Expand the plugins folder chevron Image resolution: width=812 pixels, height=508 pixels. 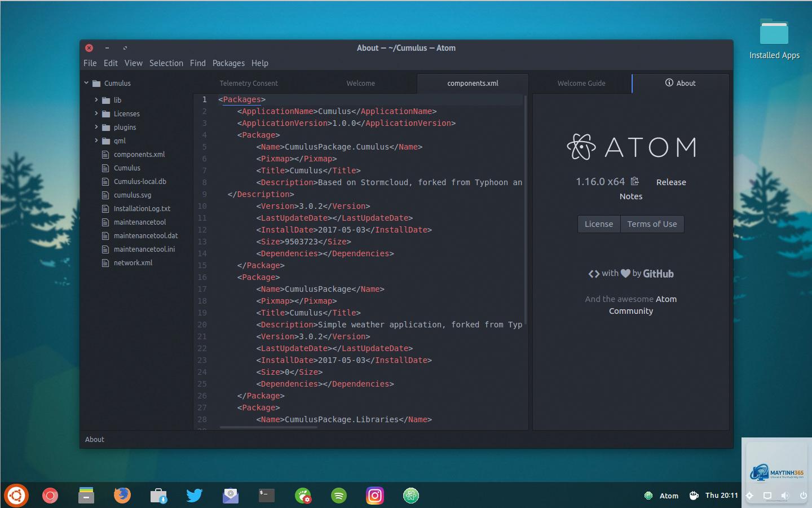click(96, 127)
